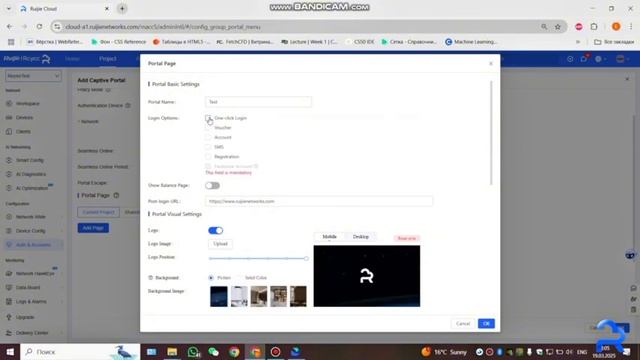Screen dimensions: 640x360
Task: Check the Account login option
Action: (x=208, y=138)
